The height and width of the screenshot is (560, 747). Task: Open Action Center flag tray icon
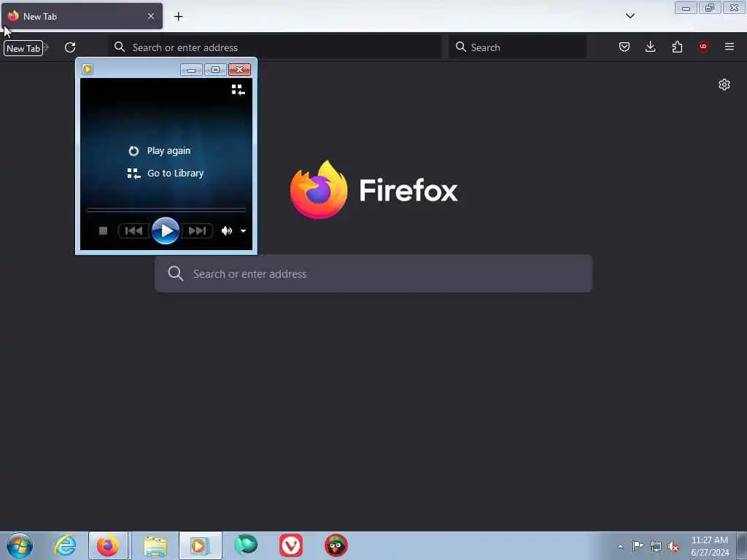click(x=638, y=546)
